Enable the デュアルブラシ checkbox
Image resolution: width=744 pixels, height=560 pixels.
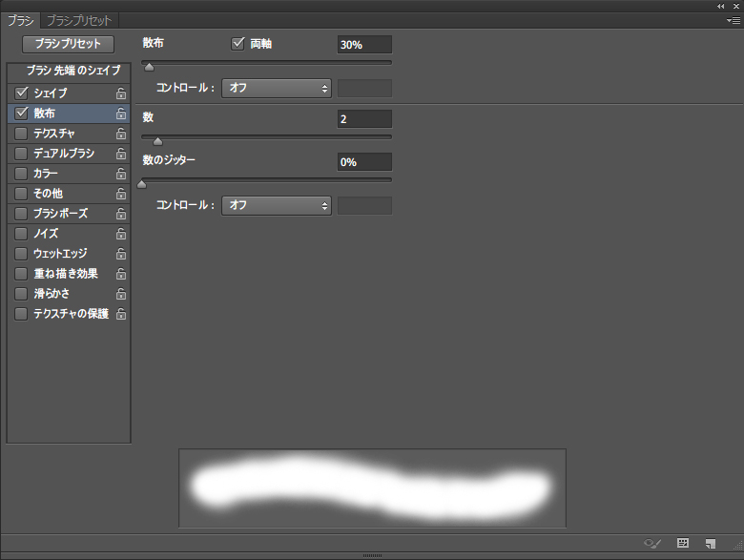[x=21, y=154]
